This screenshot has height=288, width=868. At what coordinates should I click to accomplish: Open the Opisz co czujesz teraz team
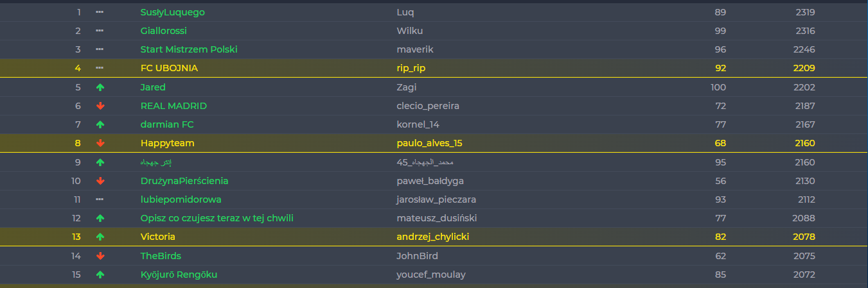click(x=217, y=218)
